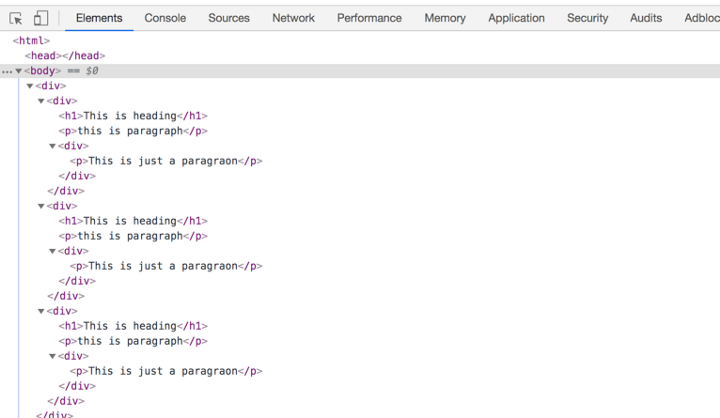The image size is (720, 418).
Task: Click the three dots beside body
Action: pyautogui.click(x=7, y=72)
